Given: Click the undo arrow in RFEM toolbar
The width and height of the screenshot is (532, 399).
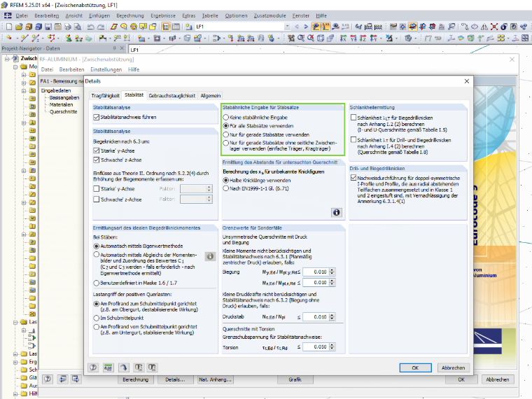Looking at the screenshot, I should coord(90,27).
